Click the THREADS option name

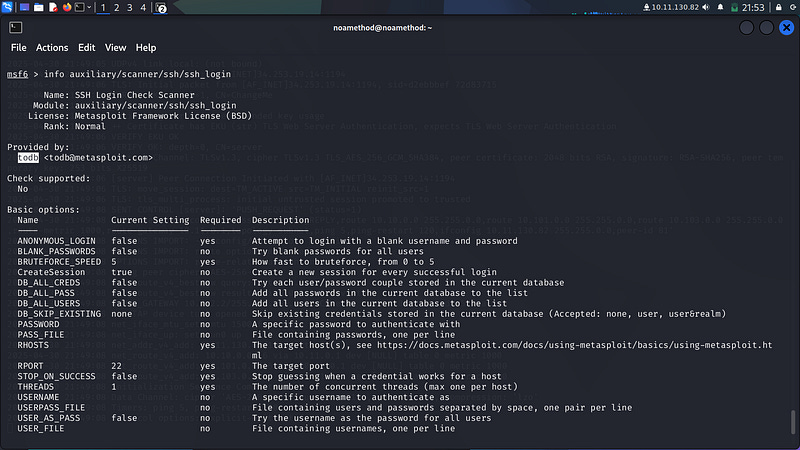coord(36,387)
